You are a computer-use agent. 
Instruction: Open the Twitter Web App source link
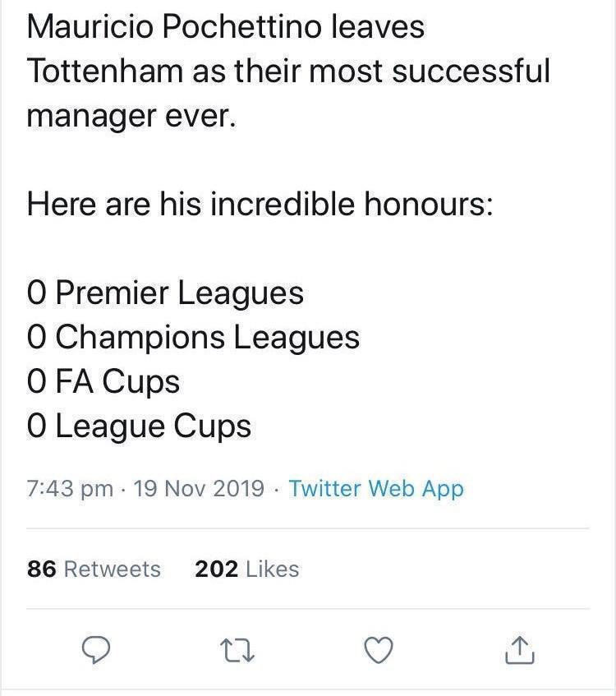376,489
